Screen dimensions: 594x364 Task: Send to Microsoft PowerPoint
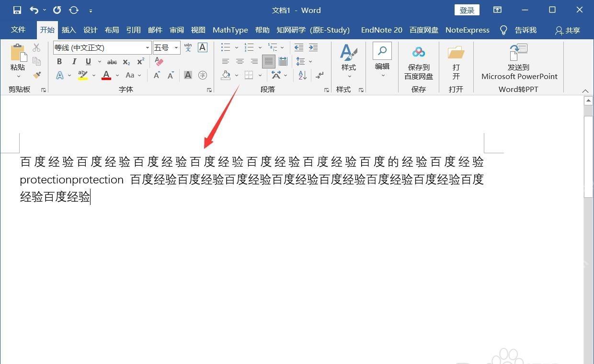pos(519,61)
